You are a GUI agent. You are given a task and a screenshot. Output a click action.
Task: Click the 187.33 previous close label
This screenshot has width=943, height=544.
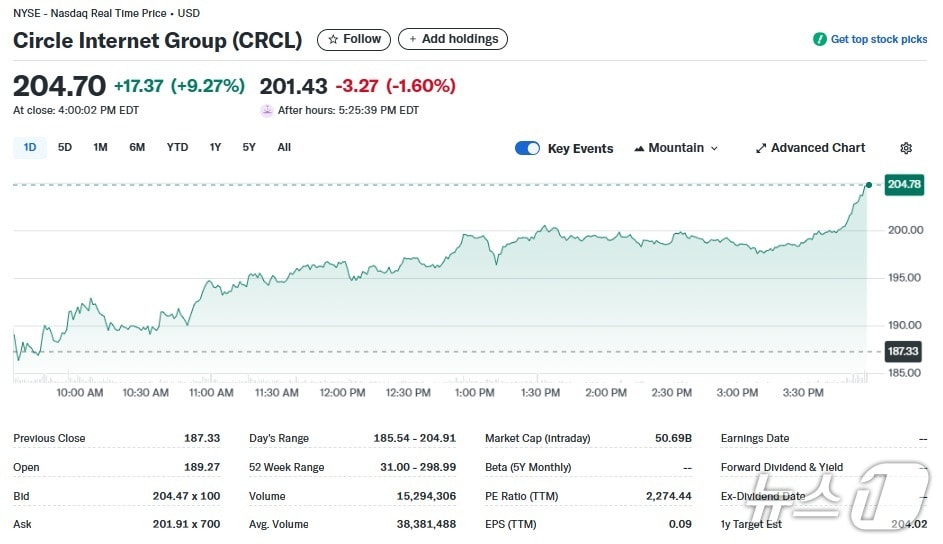(902, 352)
